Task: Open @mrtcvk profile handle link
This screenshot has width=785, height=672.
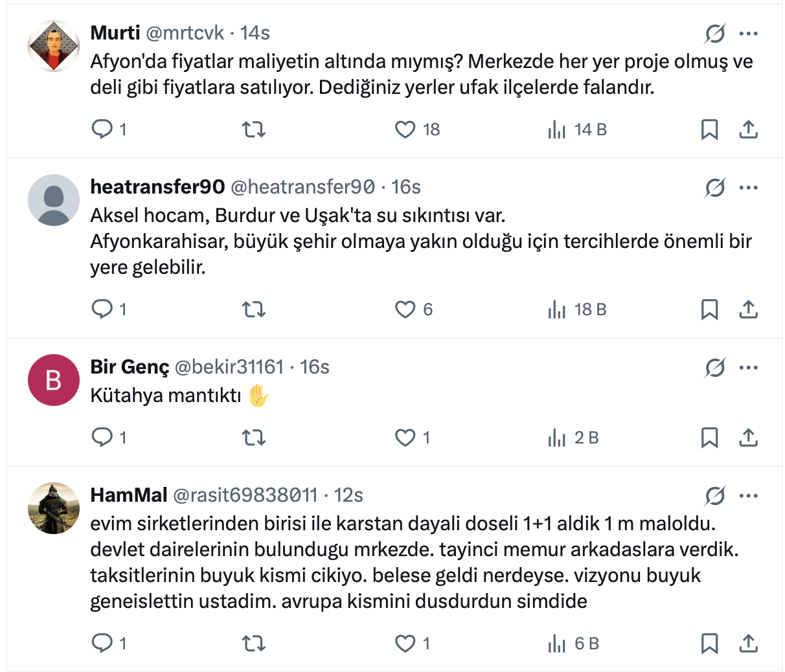Action: (x=185, y=33)
